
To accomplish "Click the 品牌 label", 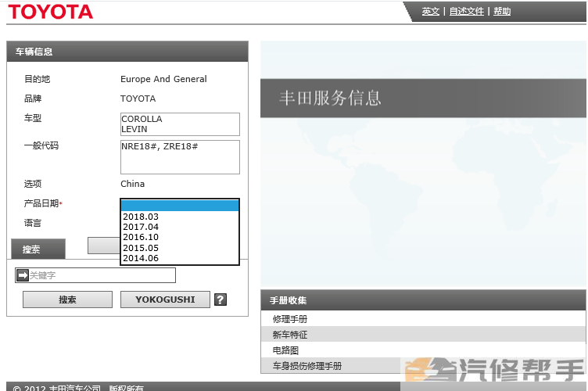I will (x=33, y=99).
